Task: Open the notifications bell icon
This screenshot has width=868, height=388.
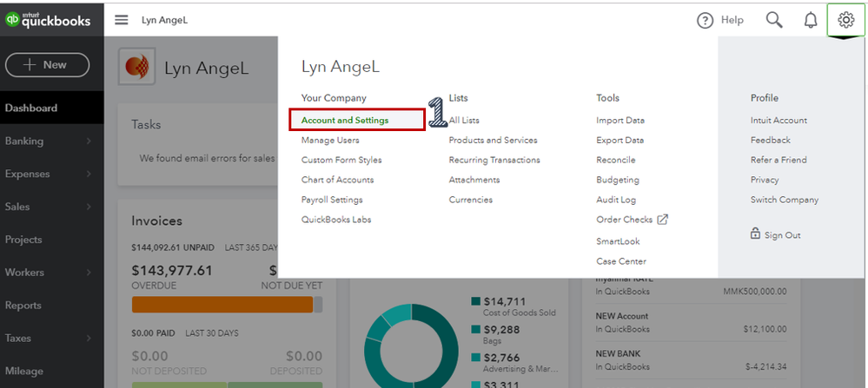Action: (x=810, y=21)
